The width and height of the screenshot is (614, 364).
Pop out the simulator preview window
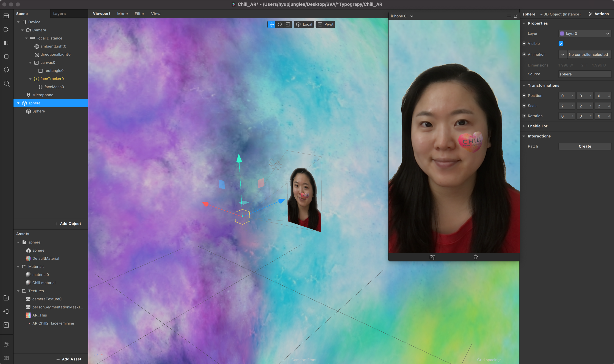pyautogui.click(x=515, y=16)
